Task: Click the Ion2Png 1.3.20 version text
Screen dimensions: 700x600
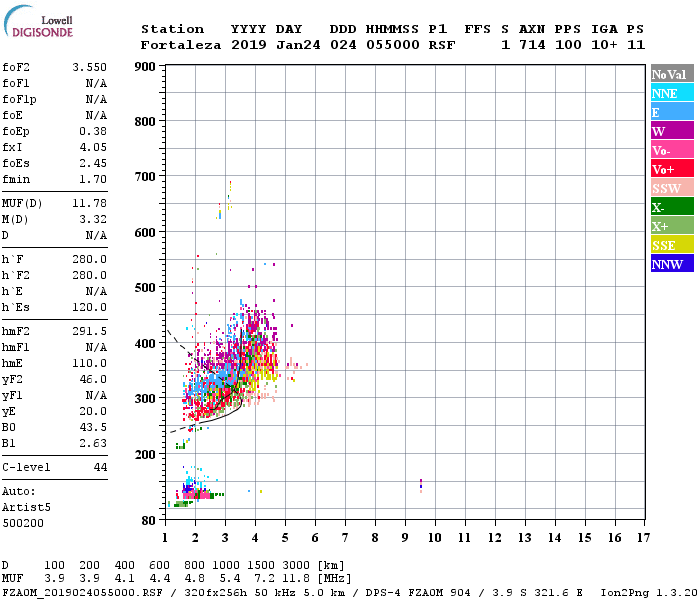Action: (649, 592)
